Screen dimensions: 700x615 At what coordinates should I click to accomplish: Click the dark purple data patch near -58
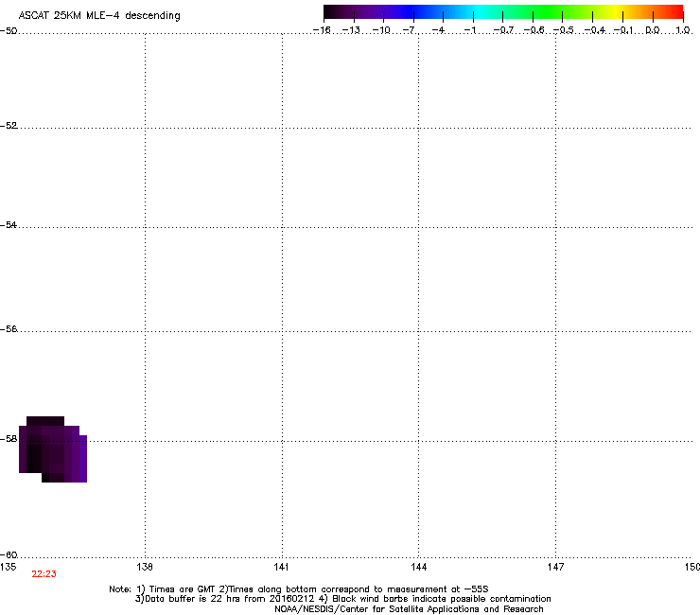coord(53,449)
